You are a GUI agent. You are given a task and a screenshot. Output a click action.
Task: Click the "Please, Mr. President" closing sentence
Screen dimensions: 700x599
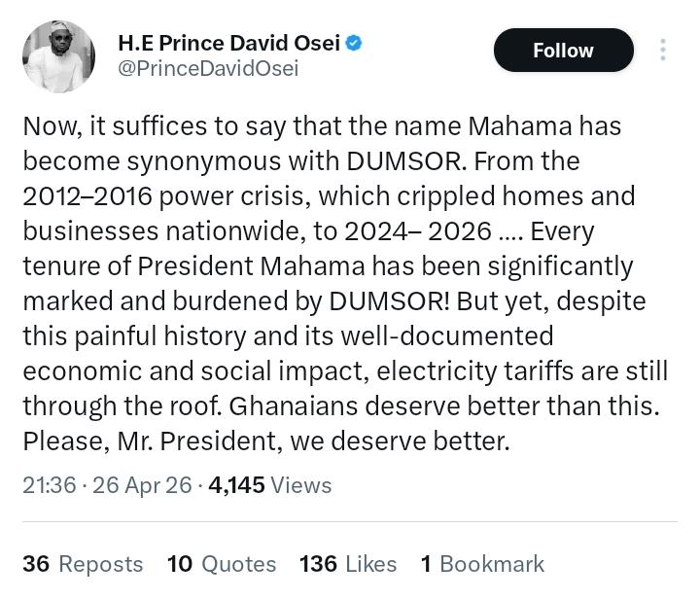pos(265,441)
